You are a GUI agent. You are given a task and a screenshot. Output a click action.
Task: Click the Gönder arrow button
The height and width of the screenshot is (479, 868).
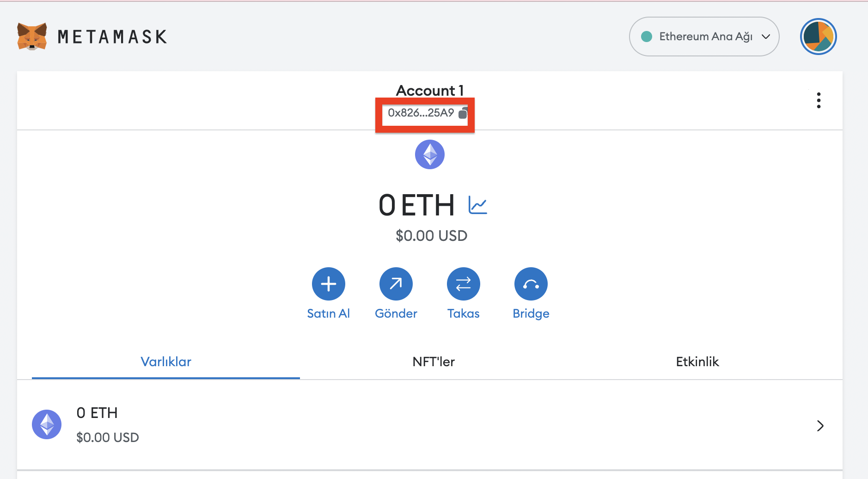point(396,284)
